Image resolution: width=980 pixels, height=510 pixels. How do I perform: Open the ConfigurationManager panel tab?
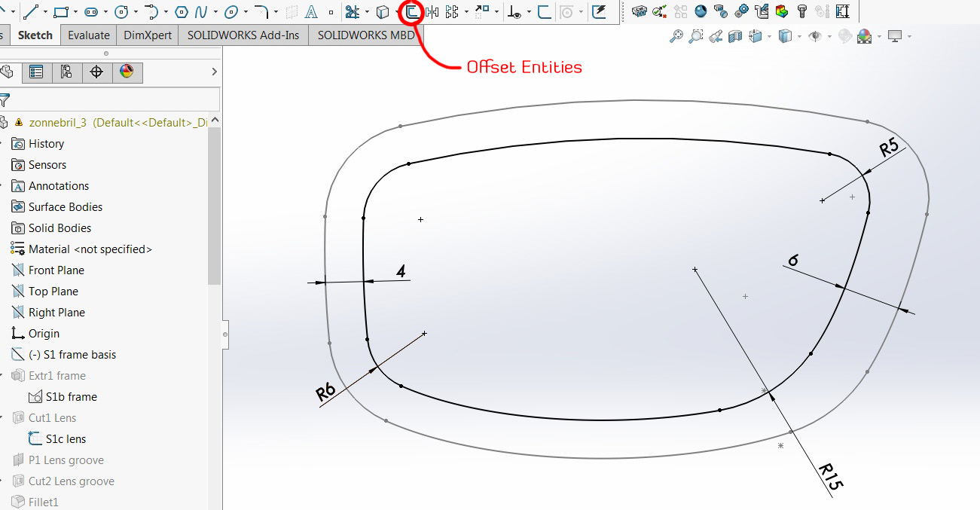coord(66,72)
